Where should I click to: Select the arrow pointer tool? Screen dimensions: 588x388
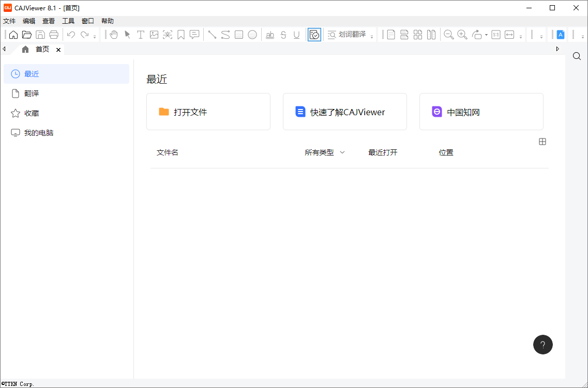(128, 35)
